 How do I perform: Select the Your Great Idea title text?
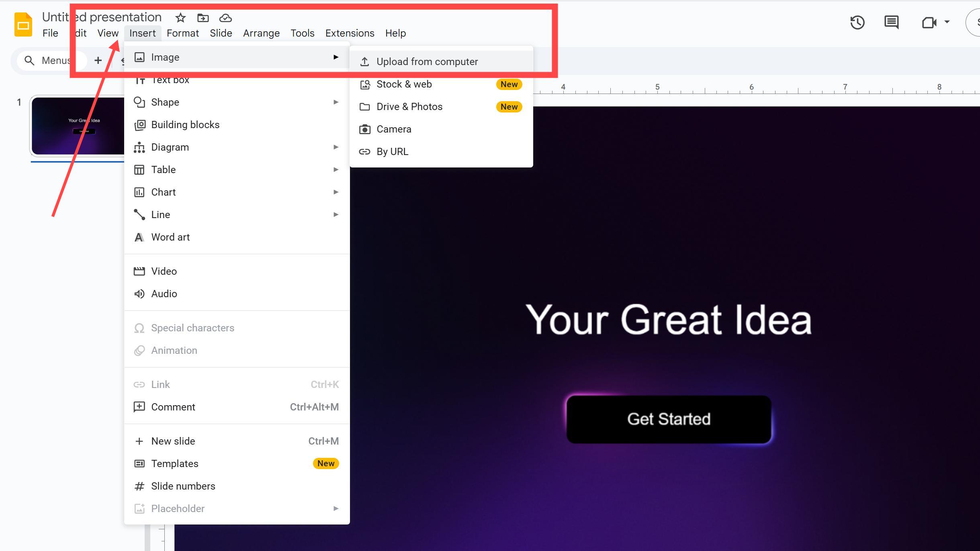pos(669,320)
